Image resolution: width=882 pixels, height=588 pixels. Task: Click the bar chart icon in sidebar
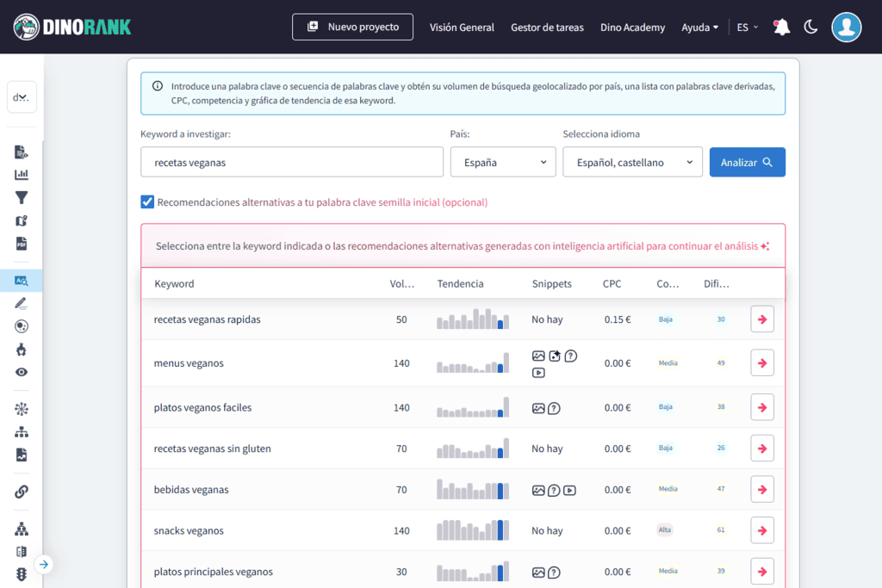[22, 175]
